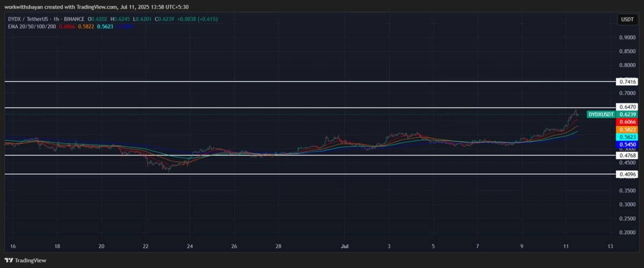Click the 0.9000 price scale tick
The image size is (644, 268).
coord(627,38)
